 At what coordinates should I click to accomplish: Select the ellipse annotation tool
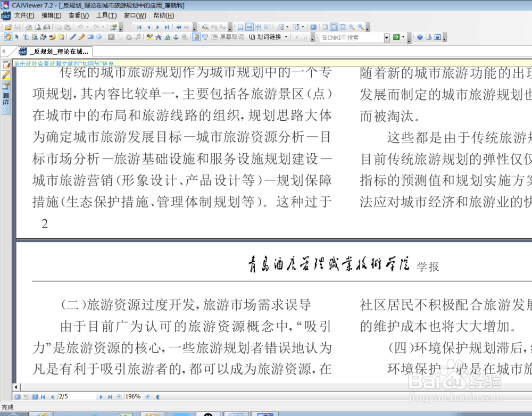coord(99,37)
